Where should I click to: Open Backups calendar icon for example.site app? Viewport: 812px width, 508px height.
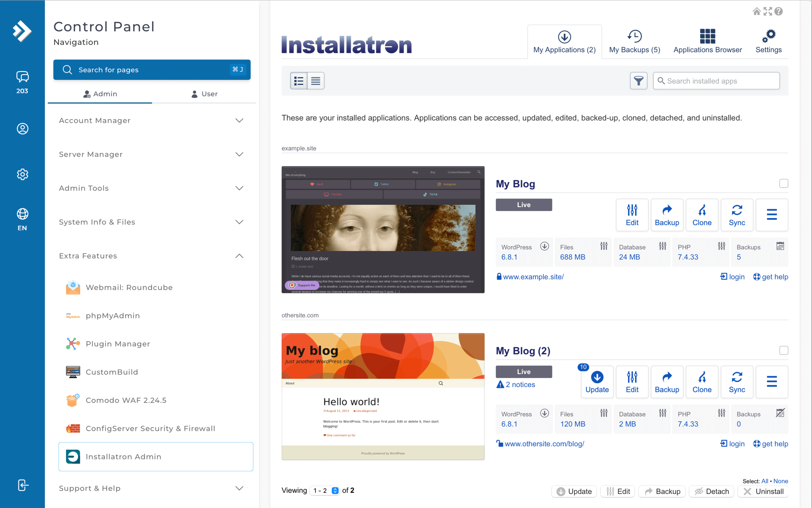coord(780,246)
